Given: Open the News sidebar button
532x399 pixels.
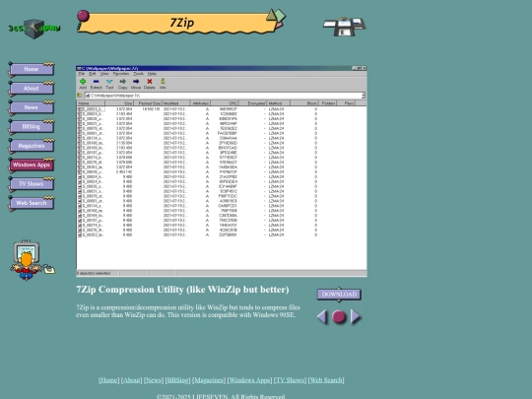Looking at the screenshot, I should 32,107.
